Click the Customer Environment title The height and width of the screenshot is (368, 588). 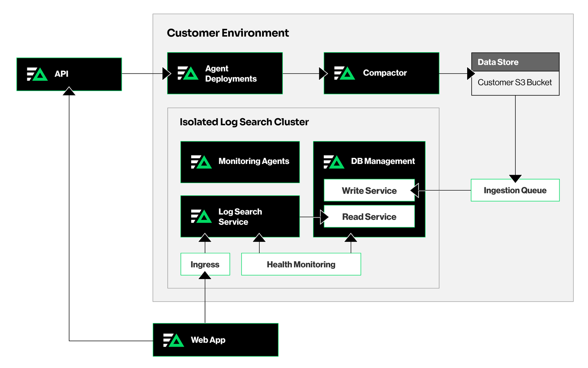tap(228, 33)
